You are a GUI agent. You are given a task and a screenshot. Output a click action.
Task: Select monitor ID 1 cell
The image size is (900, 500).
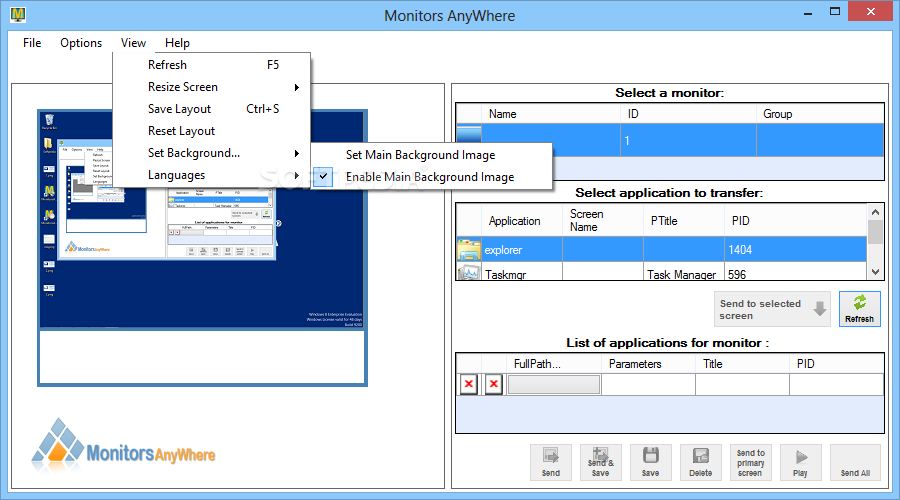[688, 140]
